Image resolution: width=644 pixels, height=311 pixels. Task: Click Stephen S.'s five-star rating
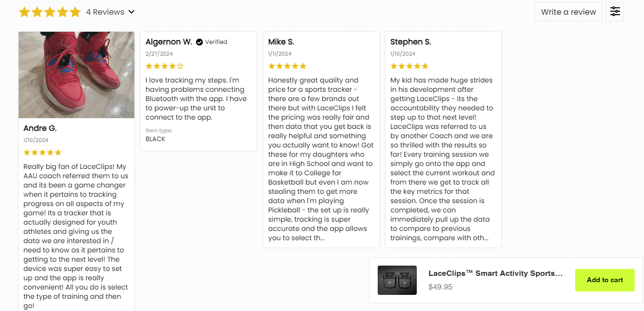409,66
